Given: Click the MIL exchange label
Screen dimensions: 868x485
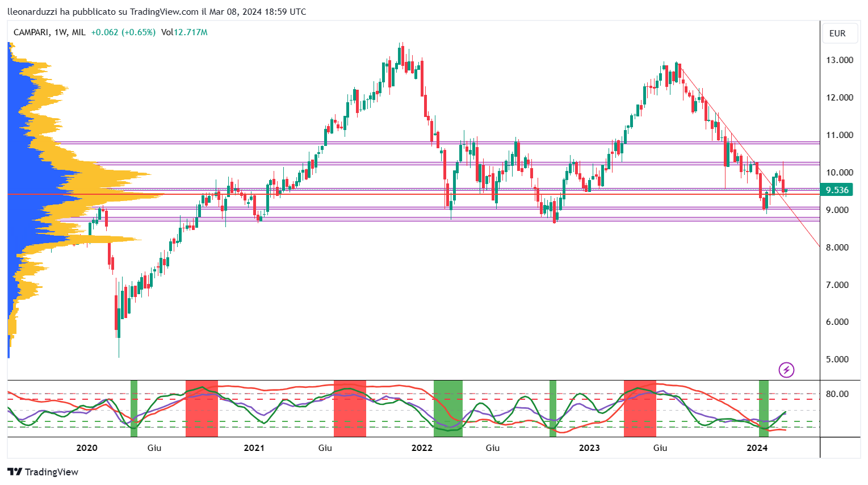Looking at the screenshot, I should point(78,32).
